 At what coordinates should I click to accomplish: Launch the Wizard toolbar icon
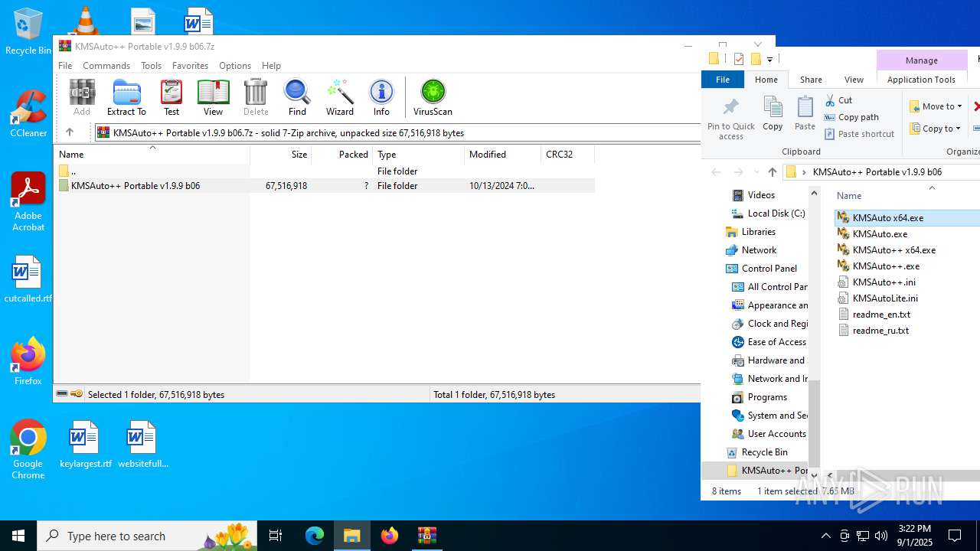coord(340,97)
